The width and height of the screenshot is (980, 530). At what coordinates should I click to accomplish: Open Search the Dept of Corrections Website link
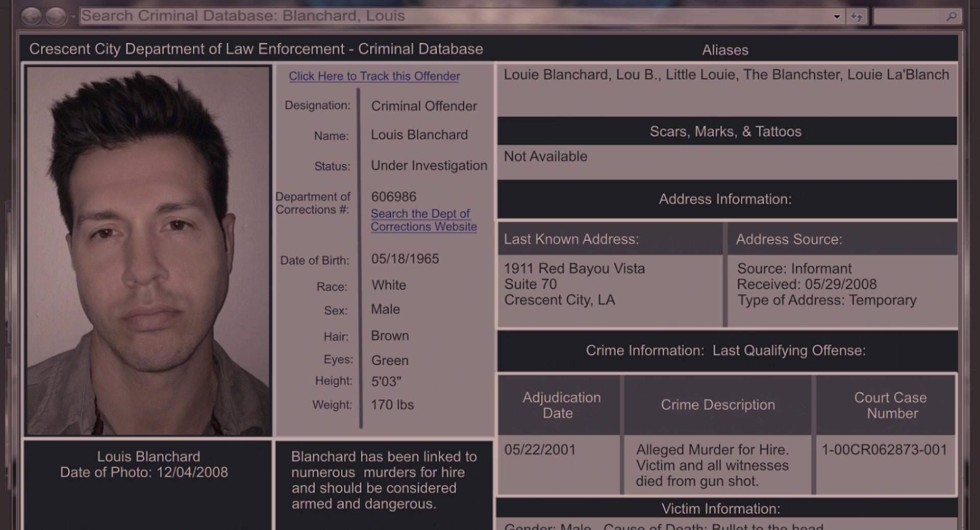424,220
